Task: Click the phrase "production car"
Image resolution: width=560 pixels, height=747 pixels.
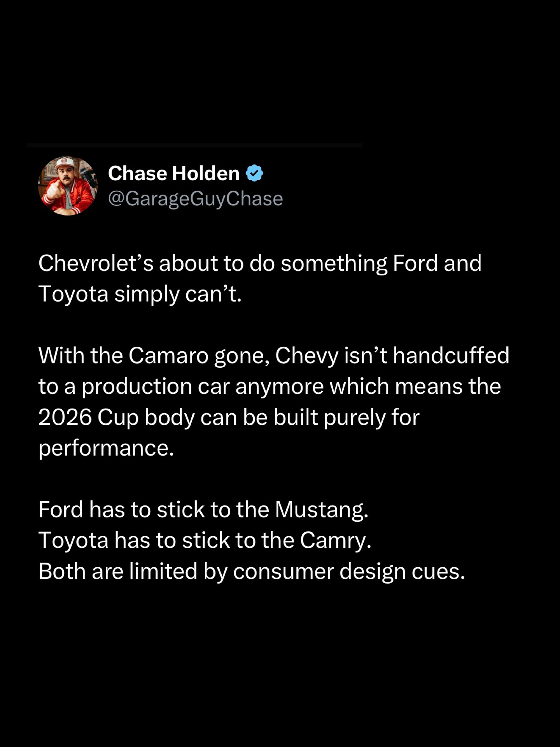Action: pyautogui.click(x=156, y=386)
